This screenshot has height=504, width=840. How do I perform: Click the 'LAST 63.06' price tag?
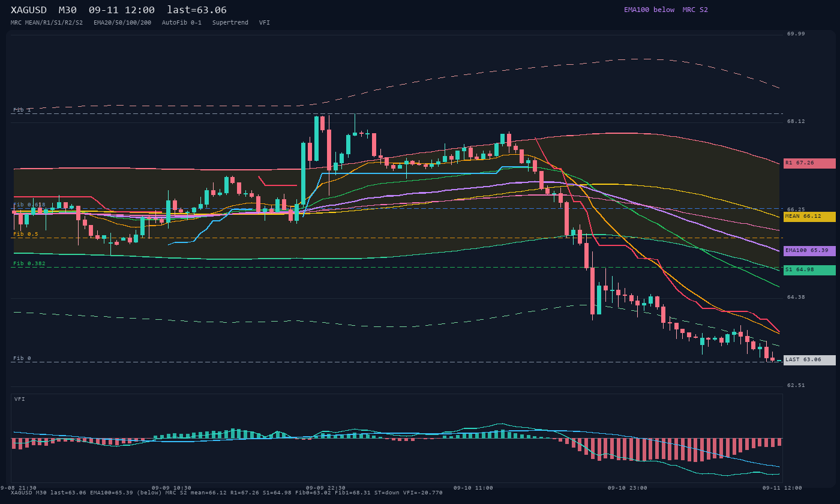pos(809,360)
